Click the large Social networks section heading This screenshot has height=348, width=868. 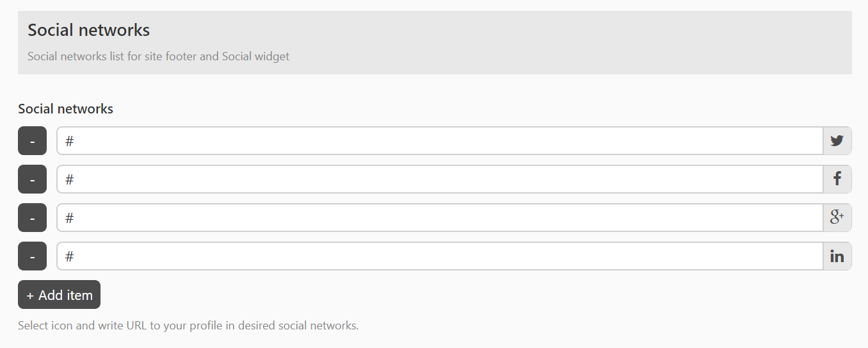pyautogui.click(x=88, y=30)
